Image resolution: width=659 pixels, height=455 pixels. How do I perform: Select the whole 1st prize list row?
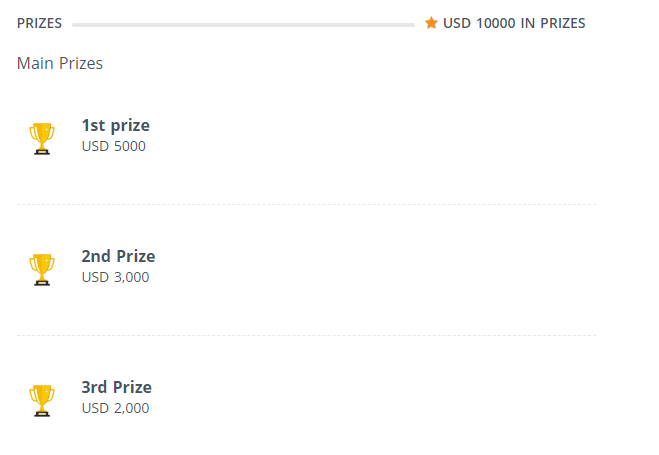click(306, 138)
